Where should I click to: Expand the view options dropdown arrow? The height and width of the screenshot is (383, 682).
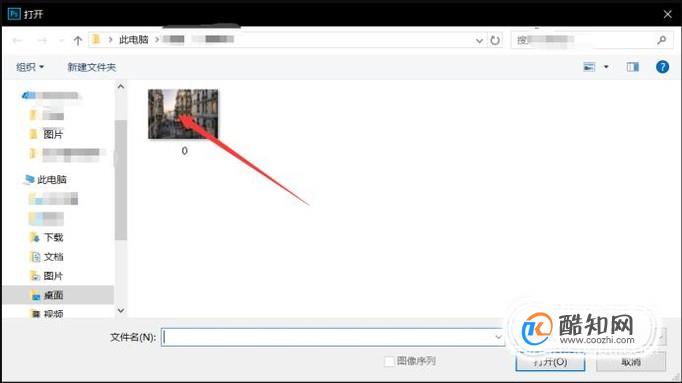click(606, 67)
